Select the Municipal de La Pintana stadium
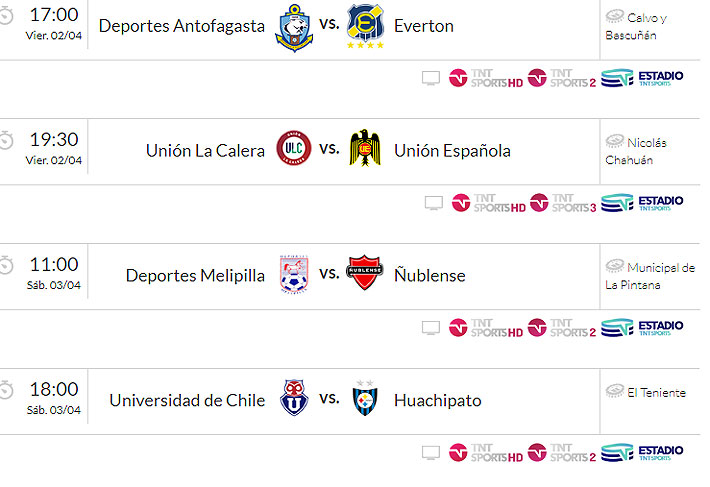Image resolution: width=710 pixels, height=487 pixels. coord(650,275)
